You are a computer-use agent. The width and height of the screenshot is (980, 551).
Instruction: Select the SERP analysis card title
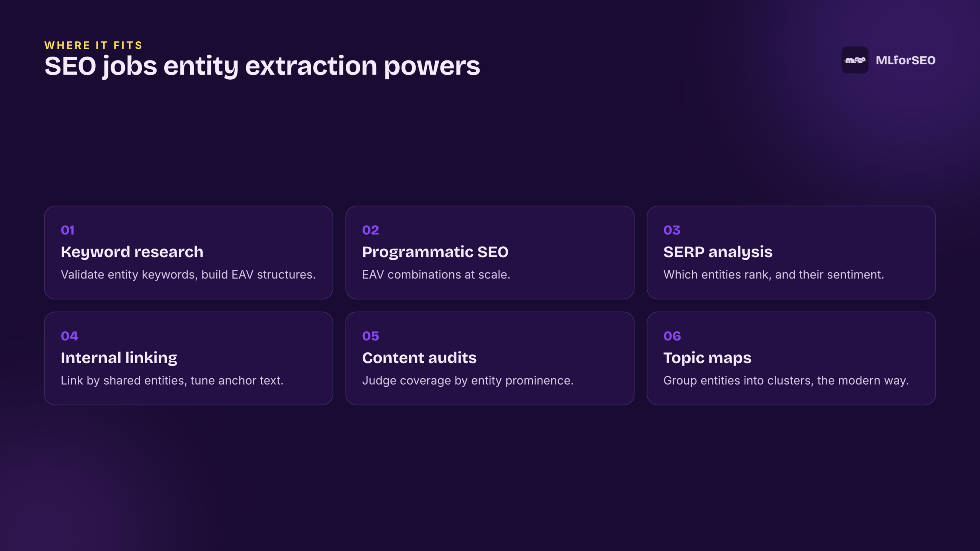718,252
